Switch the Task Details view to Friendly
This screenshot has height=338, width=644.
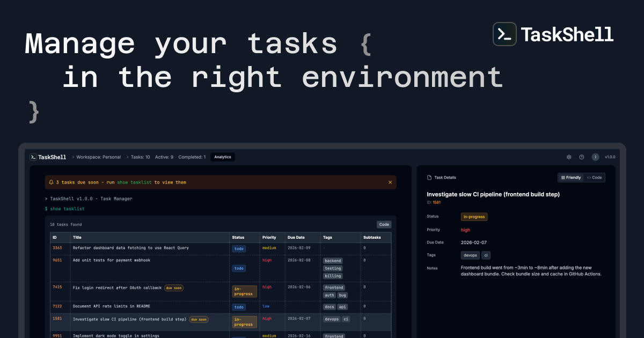(x=571, y=177)
